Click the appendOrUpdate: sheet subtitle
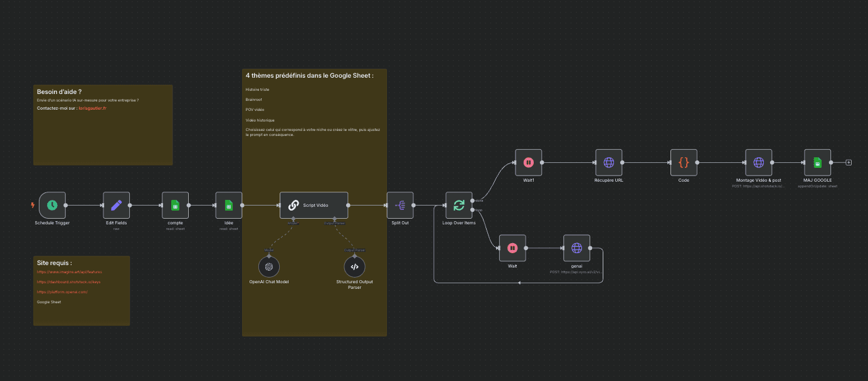This screenshot has width=868, height=381. click(x=817, y=186)
